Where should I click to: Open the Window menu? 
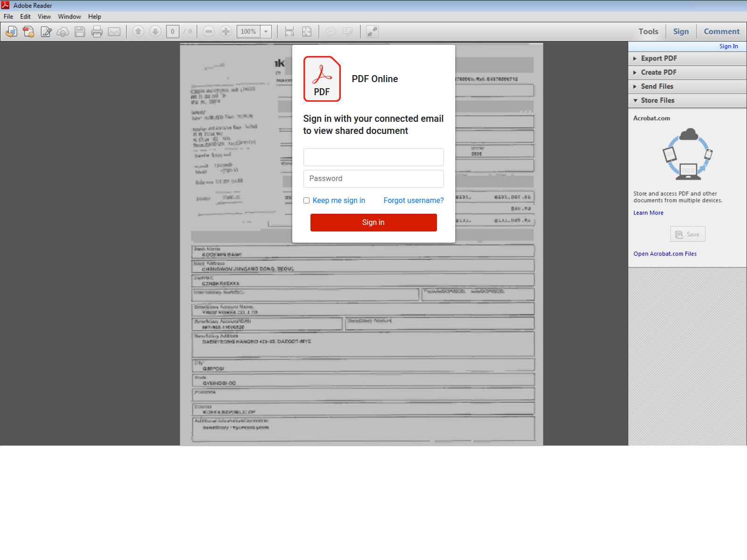click(x=70, y=16)
